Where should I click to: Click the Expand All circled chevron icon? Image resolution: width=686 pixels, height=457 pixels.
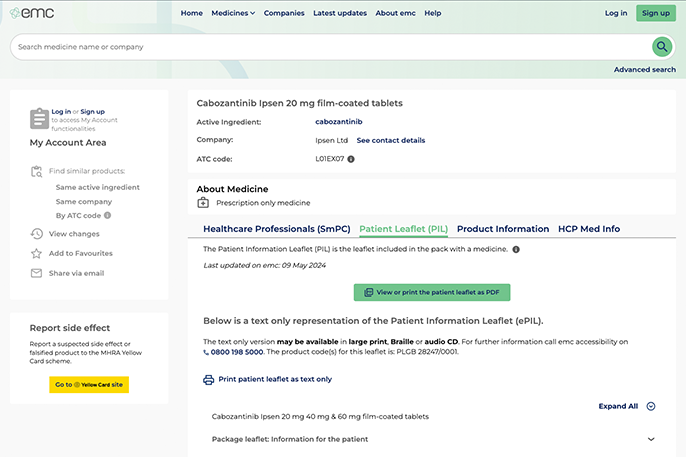tap(651, 406)
